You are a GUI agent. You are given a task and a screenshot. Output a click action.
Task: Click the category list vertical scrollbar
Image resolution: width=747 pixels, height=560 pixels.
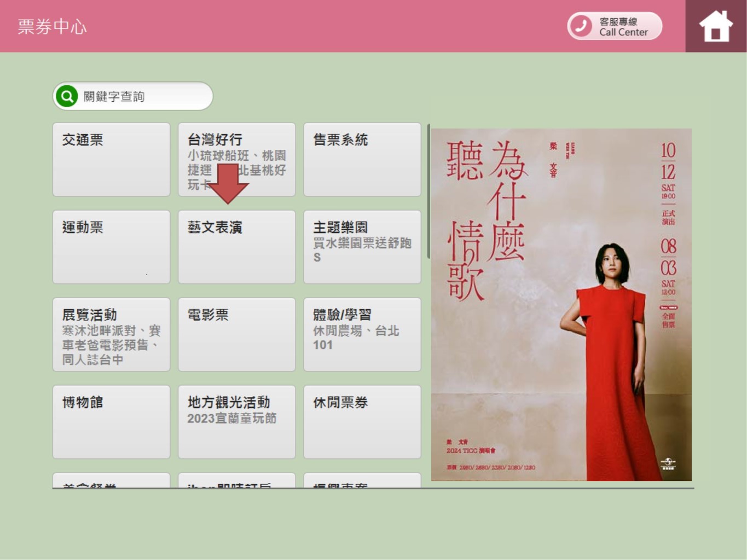click(x=428, y=191)
